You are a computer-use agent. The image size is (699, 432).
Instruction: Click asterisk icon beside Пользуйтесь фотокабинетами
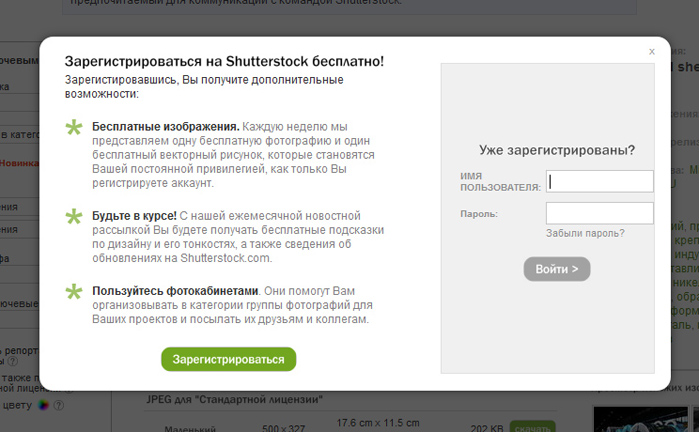coord(74,291)
